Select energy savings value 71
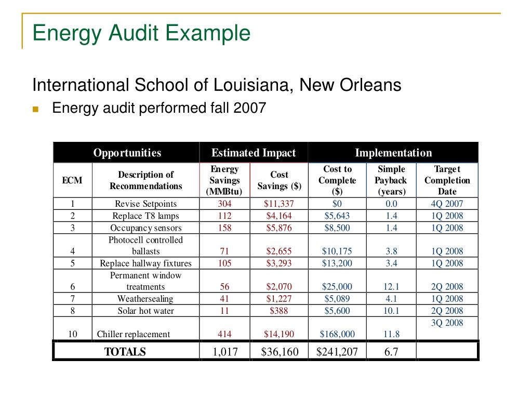 click(x=224, y=251)
